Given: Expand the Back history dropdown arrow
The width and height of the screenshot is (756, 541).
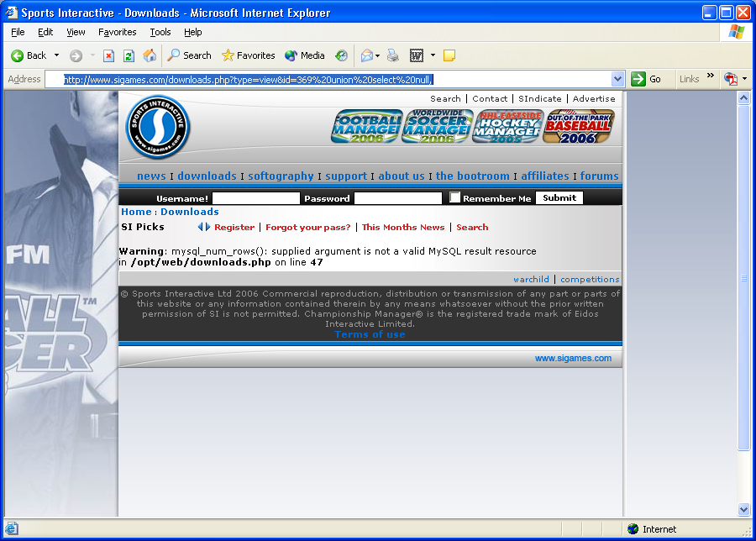Looking at the screenshot, I should (57, 55).
